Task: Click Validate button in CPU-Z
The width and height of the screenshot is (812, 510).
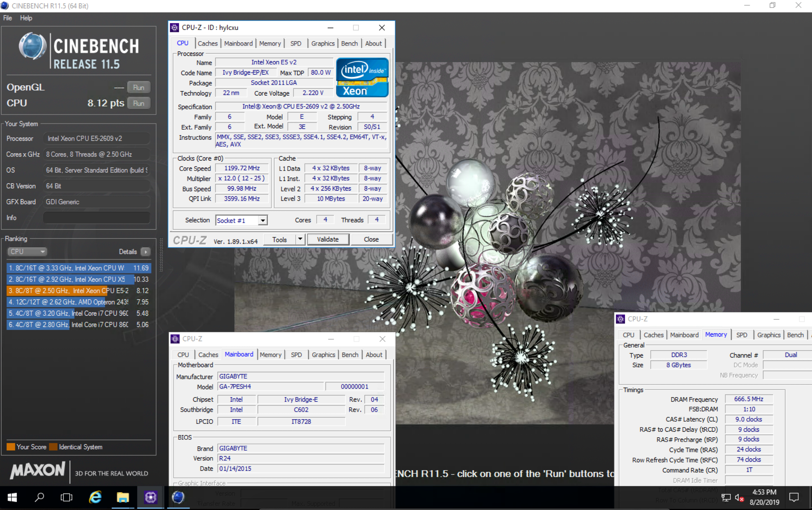Action: (328, 239)
